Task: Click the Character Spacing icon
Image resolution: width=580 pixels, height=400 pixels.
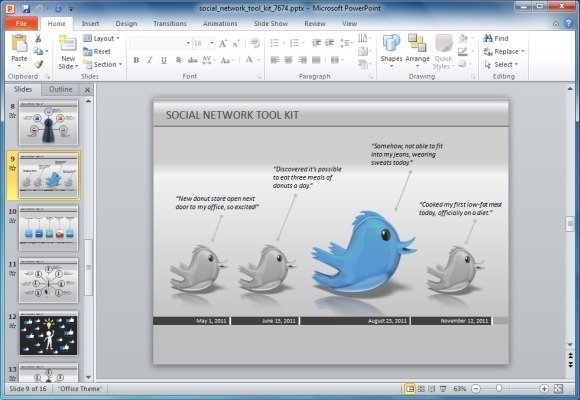Action: point(207,60)
